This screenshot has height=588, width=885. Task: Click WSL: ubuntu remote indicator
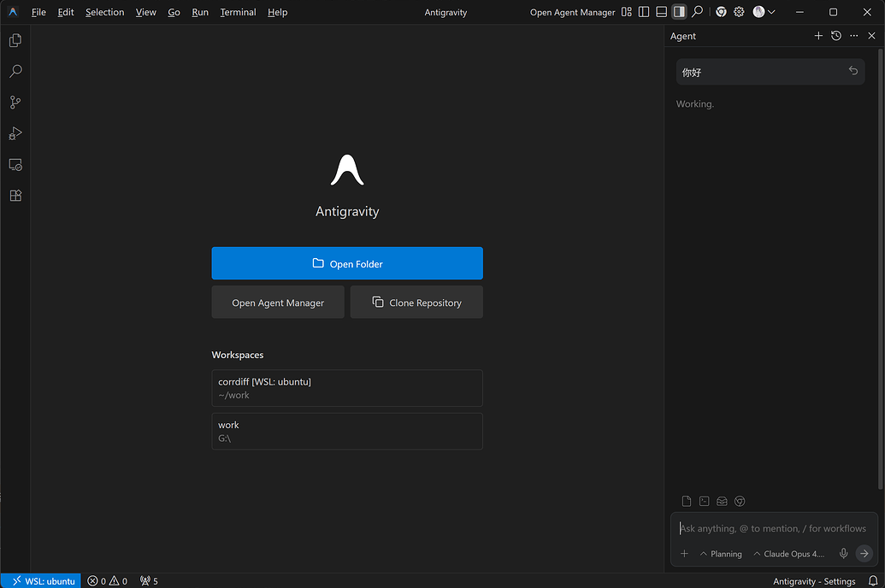(41, 580)
